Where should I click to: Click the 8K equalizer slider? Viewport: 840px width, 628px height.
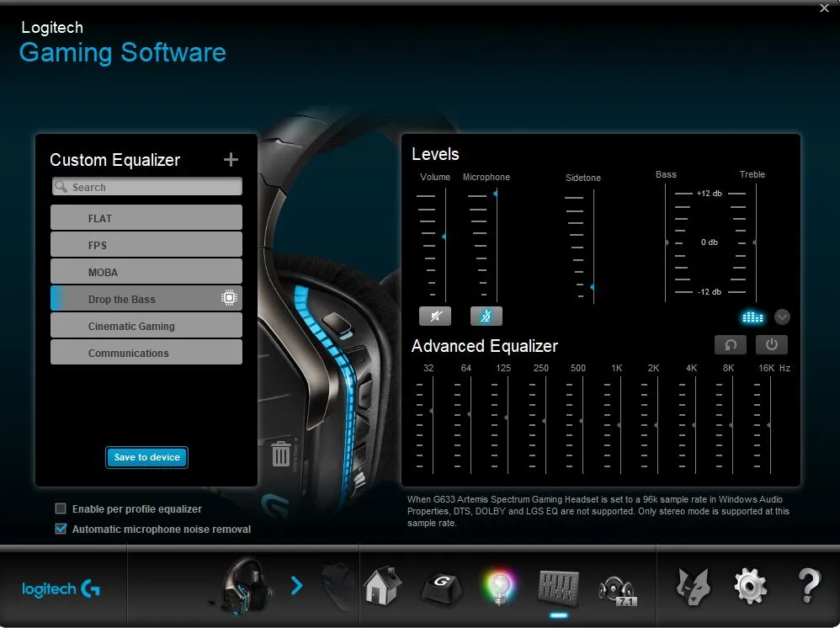[731, 425]
